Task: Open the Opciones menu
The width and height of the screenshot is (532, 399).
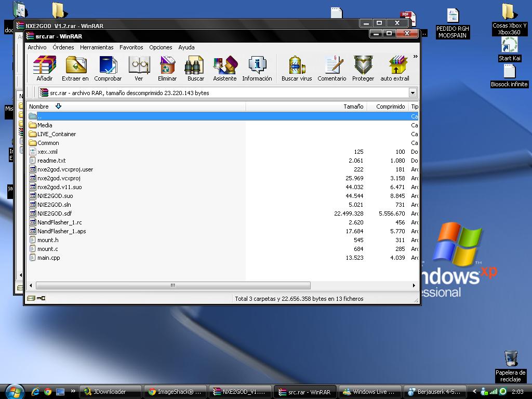Action: click(161, 47)
